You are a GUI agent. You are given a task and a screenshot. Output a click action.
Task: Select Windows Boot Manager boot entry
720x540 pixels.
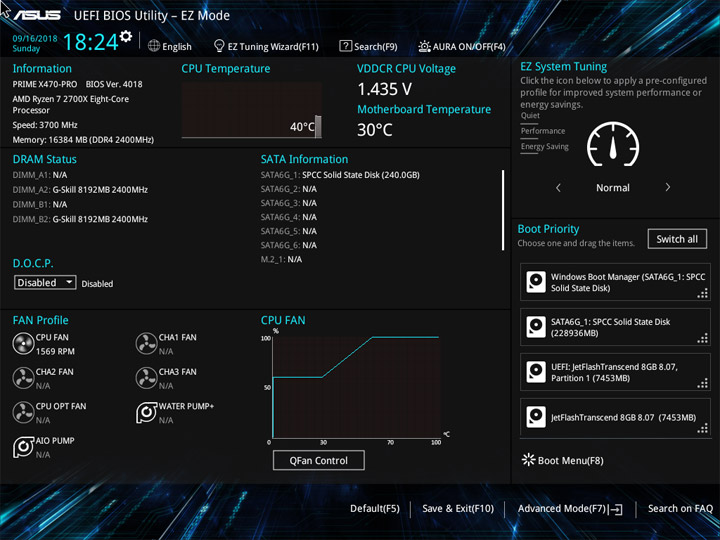(x=615, y=282)
